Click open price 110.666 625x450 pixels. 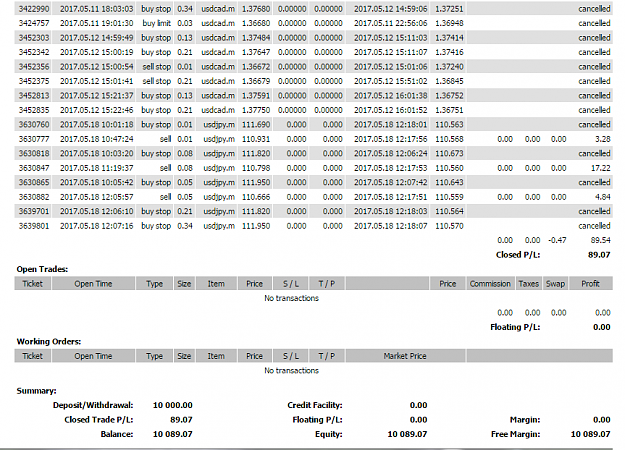pos(256,197)
